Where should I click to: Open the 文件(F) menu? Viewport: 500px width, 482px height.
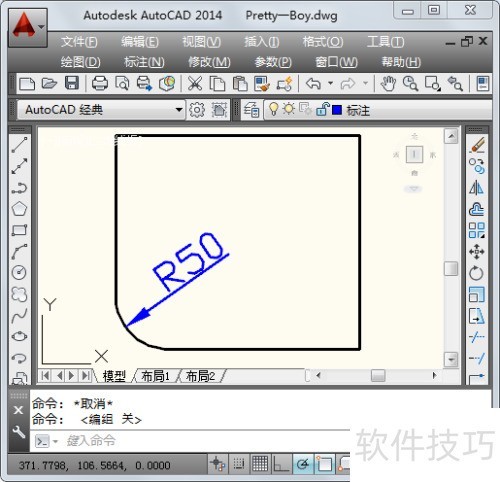point(79,42)
